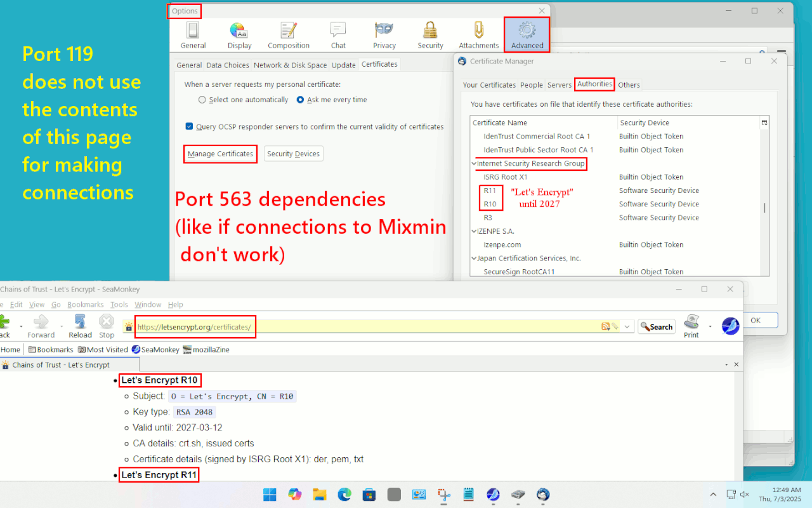Open the Privacy mask icon in Options
The image size is (812, 508).
[x=384, y=35]
